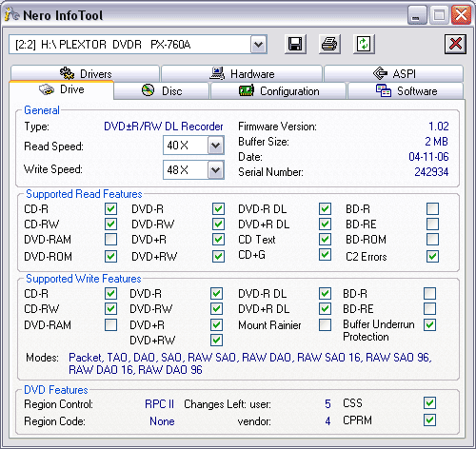Switch to the Drivers tab

pos(85,73)
